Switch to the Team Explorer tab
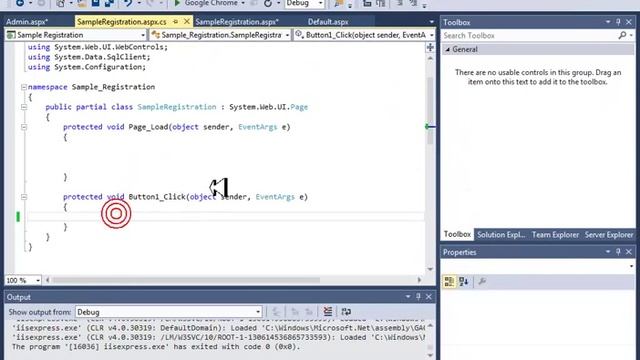The height and width of the screenshot is (360, 640). (555, 235)
